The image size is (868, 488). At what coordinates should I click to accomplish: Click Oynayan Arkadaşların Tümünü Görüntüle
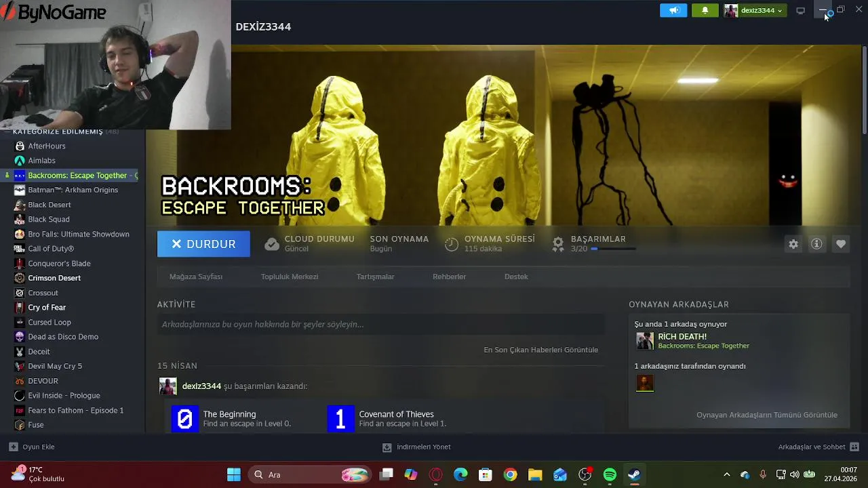pos(767,415)
